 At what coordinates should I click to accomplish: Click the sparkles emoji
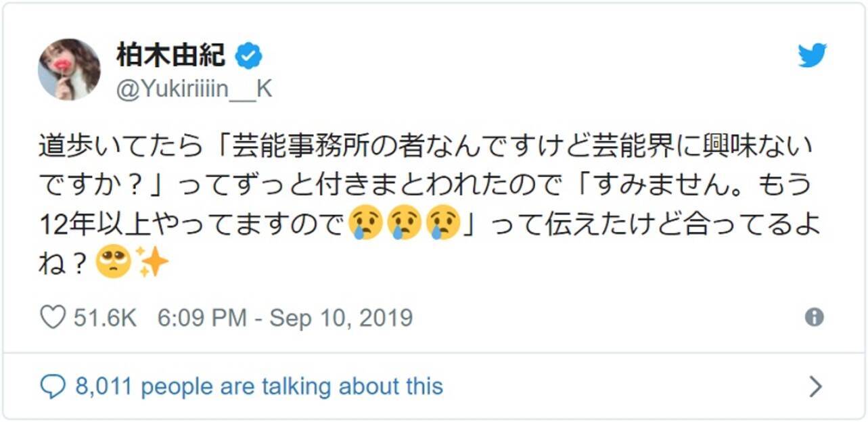(153, 262)
